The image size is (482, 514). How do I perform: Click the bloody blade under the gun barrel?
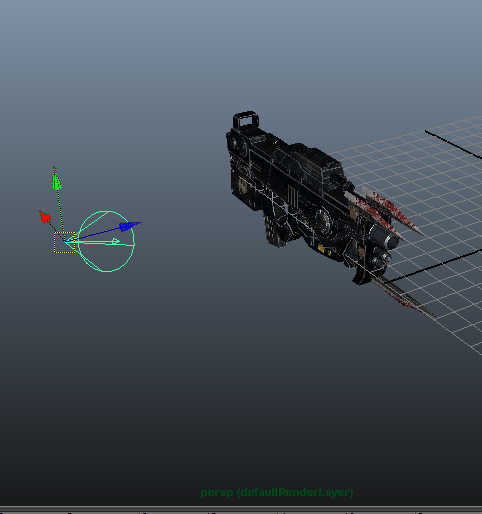403,297
